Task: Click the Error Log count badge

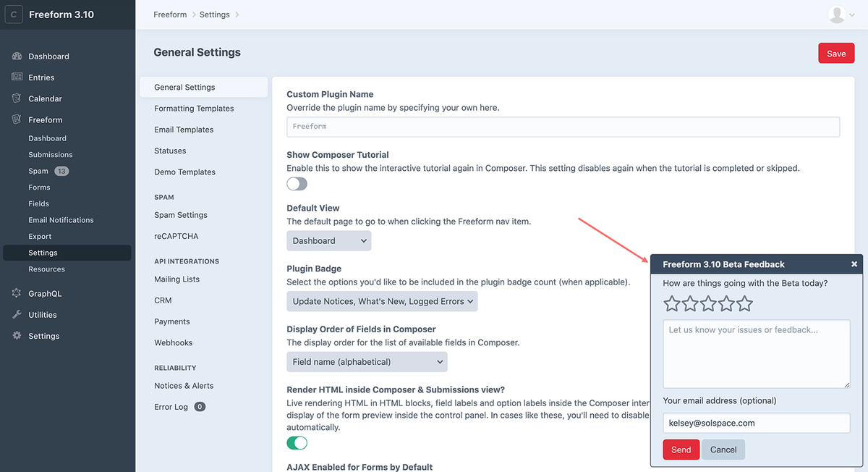Action: 200,407
